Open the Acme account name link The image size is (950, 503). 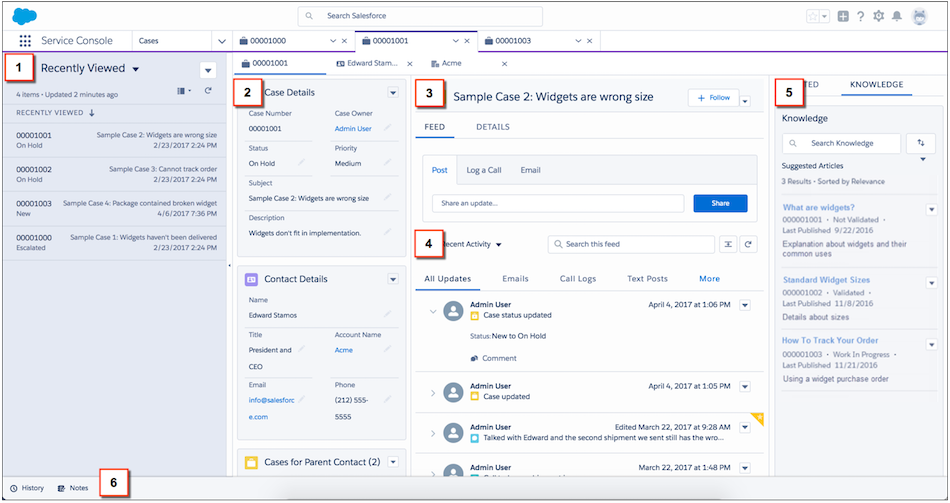pos(344,350)
